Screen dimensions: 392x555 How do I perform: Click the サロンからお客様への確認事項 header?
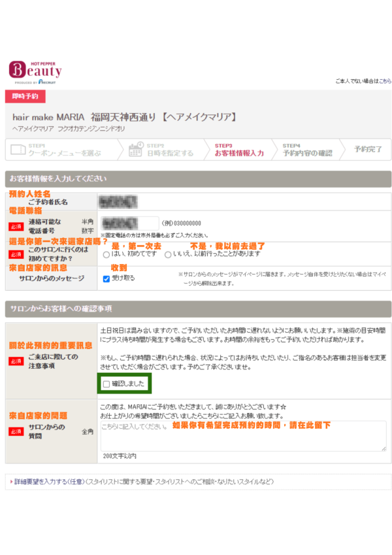pos(198,309)
